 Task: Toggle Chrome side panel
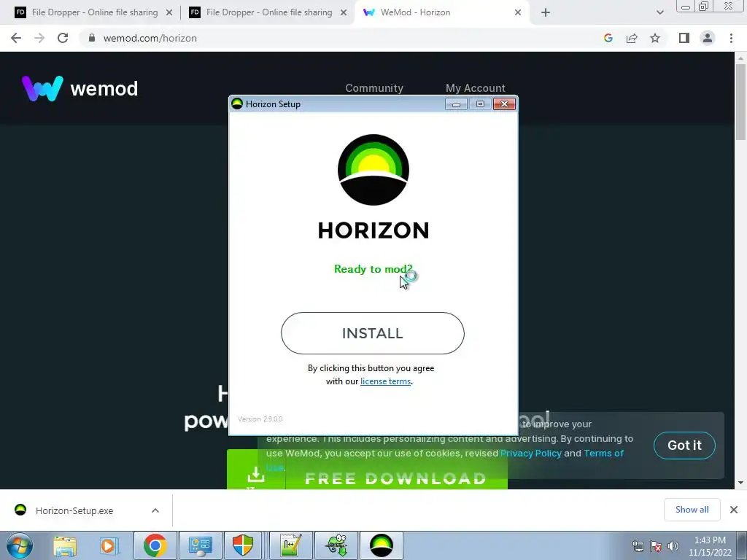[x=684, y=38]
